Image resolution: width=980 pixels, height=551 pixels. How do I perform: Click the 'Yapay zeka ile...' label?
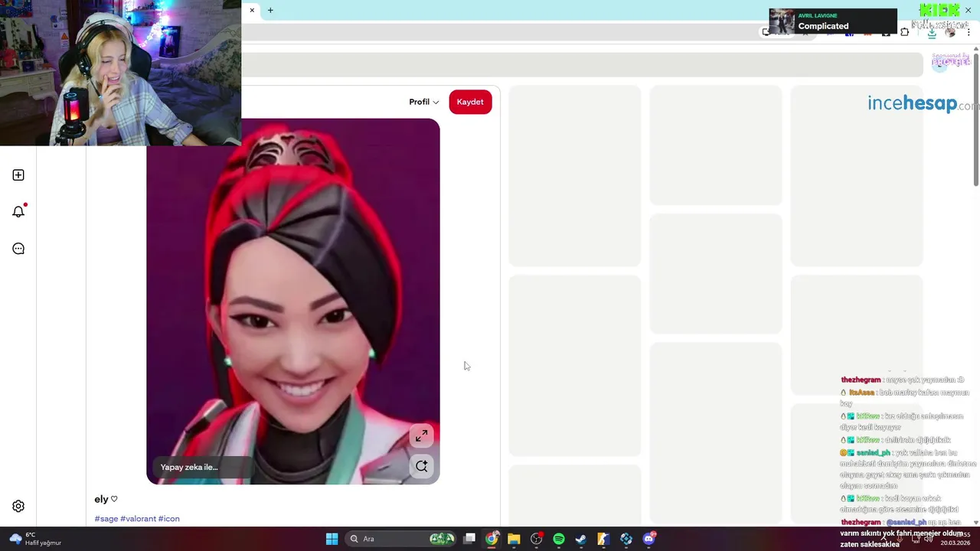coord(189,467)
